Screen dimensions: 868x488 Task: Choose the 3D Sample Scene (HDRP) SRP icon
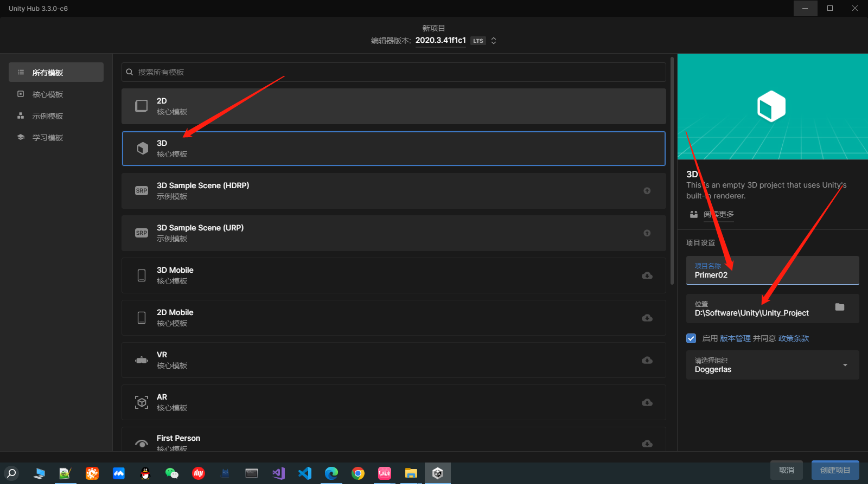pyautogui.click(x=142, y=191)
